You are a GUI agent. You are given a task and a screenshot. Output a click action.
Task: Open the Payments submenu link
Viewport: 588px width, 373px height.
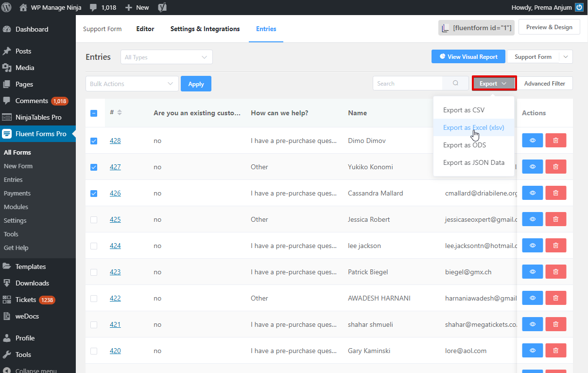coord(17,193)
